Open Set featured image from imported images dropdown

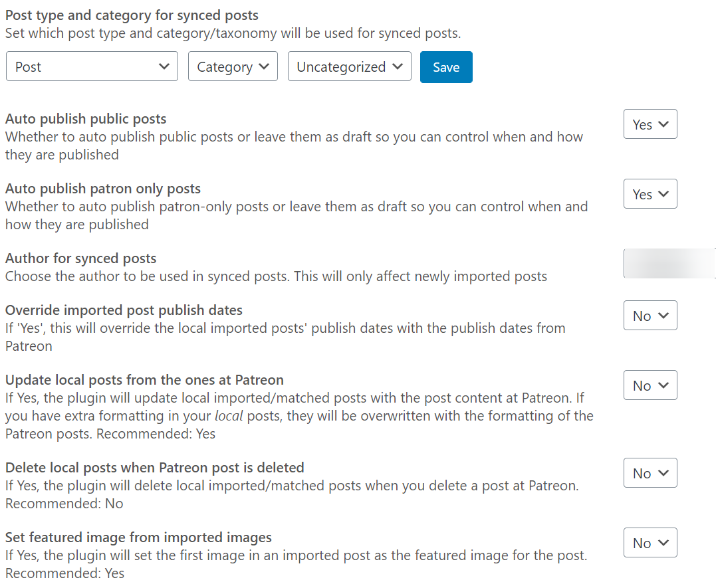click(x=650, y=543)
